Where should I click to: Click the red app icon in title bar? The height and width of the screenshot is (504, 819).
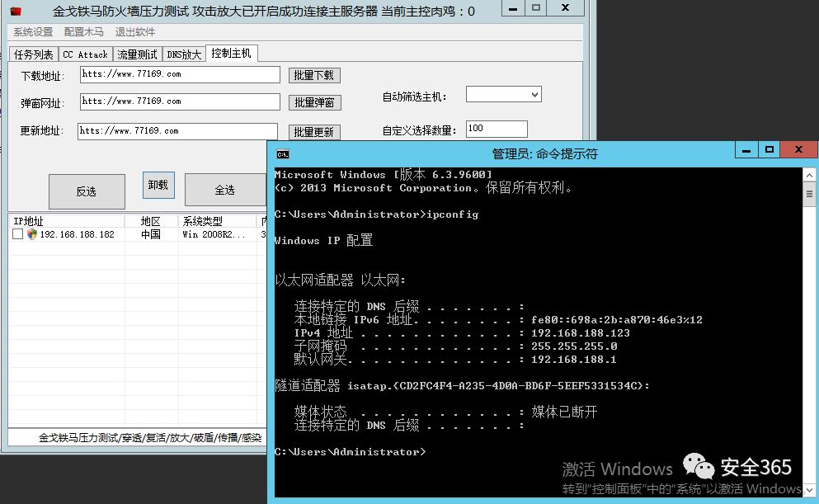pyautogui.click(x=16, y=11)
